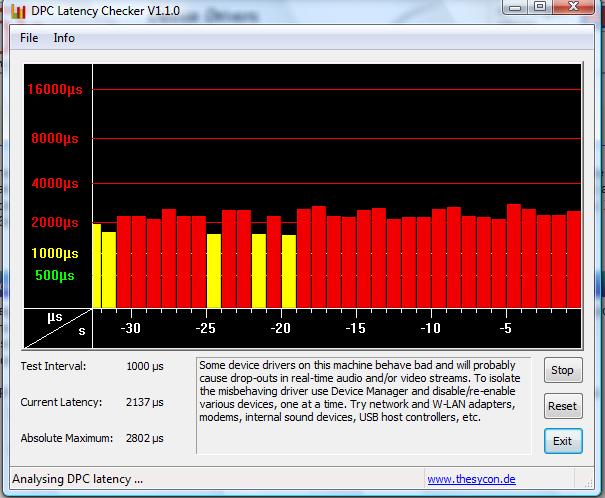The height and width of the screenshot is (498, 605).
Task: Open the www.thesycon.de link
Action: coord(471,479)
